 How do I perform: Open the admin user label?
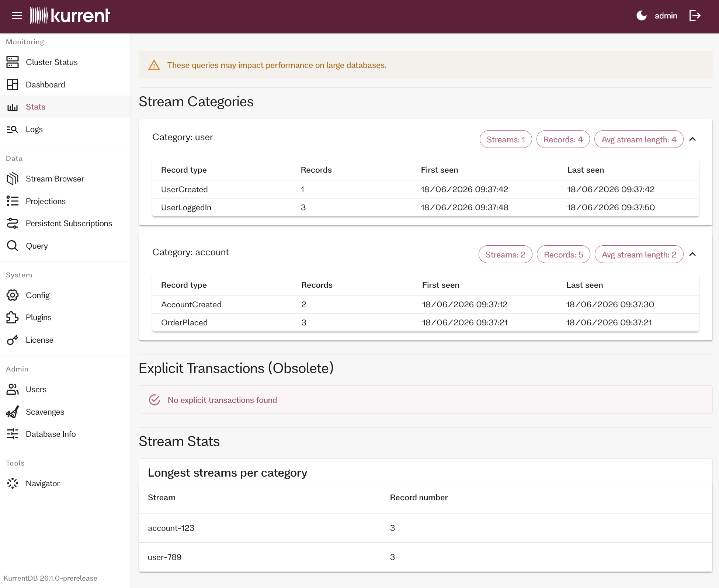(666, 15)
